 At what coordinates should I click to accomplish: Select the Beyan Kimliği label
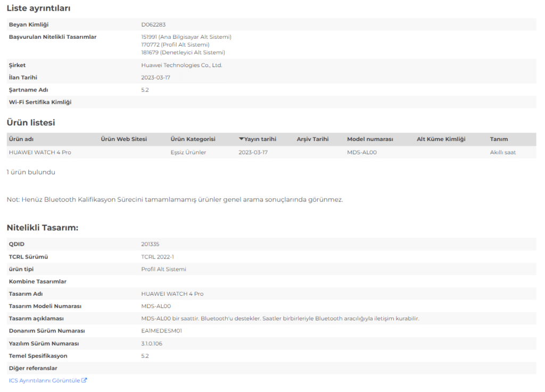click(29, 24)
